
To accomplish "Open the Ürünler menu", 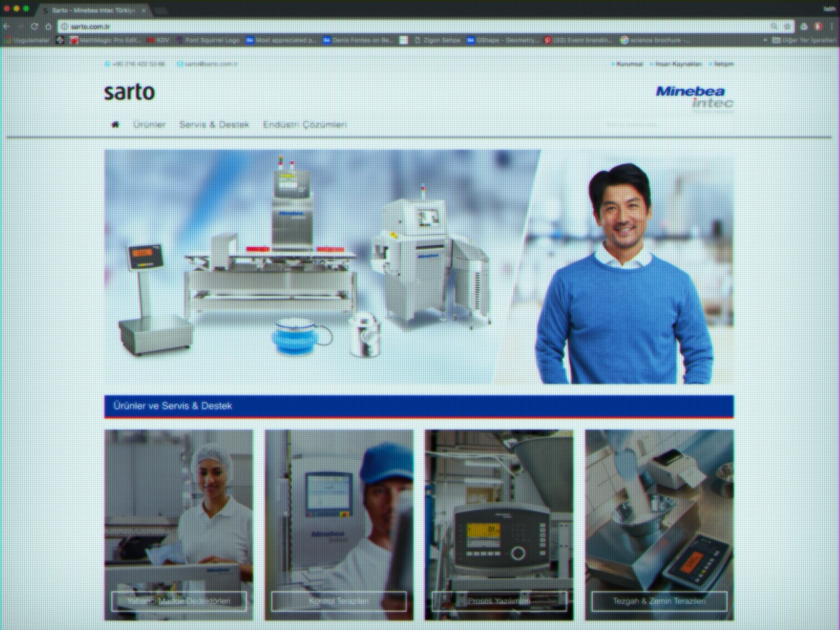I will pyautogui.click(x=149, y=125).
